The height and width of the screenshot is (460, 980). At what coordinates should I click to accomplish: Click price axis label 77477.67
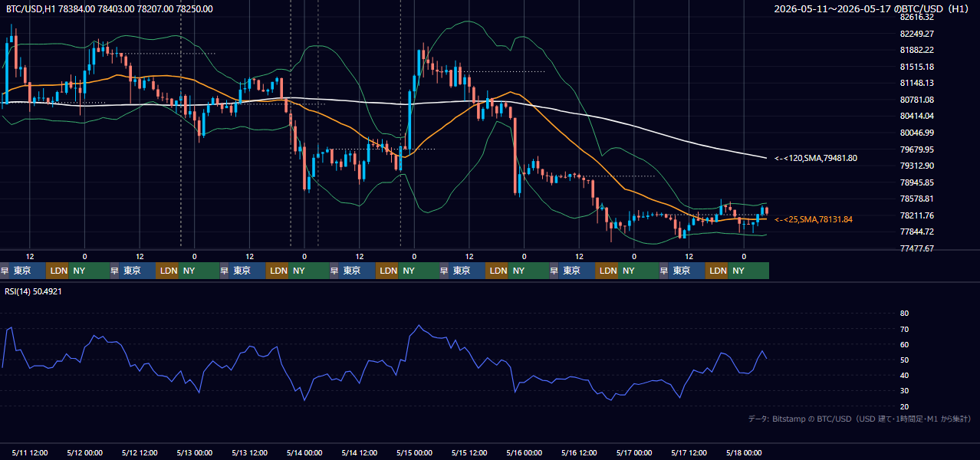(917, 248)
